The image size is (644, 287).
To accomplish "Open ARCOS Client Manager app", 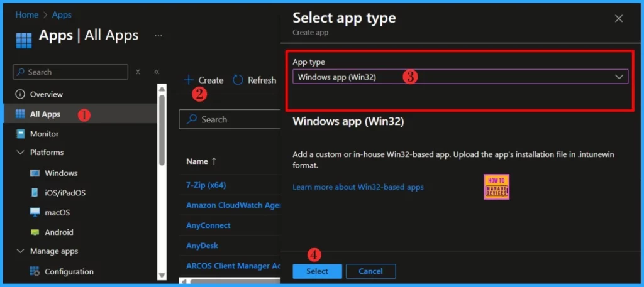I will coord(233,266).
